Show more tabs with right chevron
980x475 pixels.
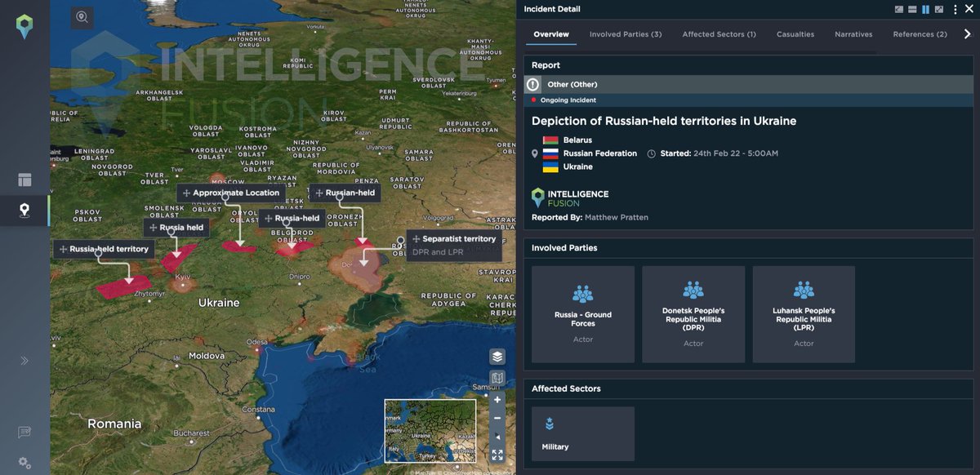click(x=968, y=34)
